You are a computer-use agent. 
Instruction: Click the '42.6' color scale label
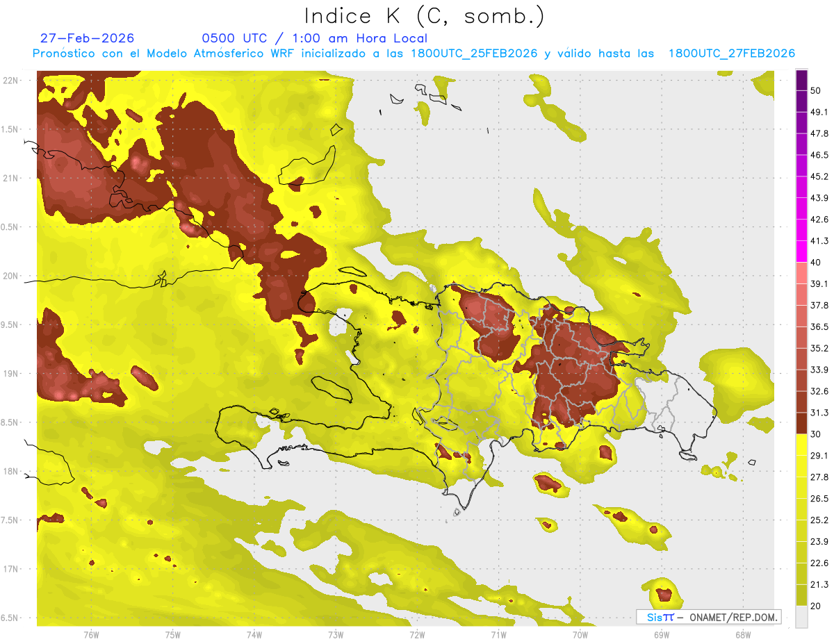coord(819,220)
